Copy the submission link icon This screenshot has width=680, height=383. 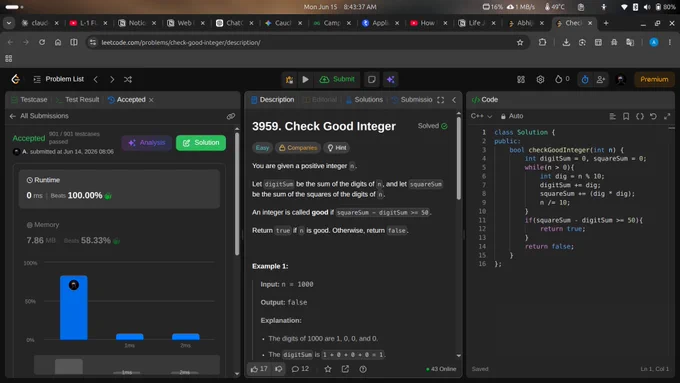click(x=231, y=116)
